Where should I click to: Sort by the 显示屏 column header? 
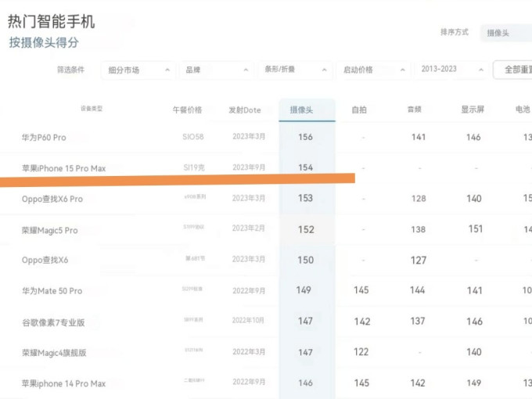tap(473, 110)
